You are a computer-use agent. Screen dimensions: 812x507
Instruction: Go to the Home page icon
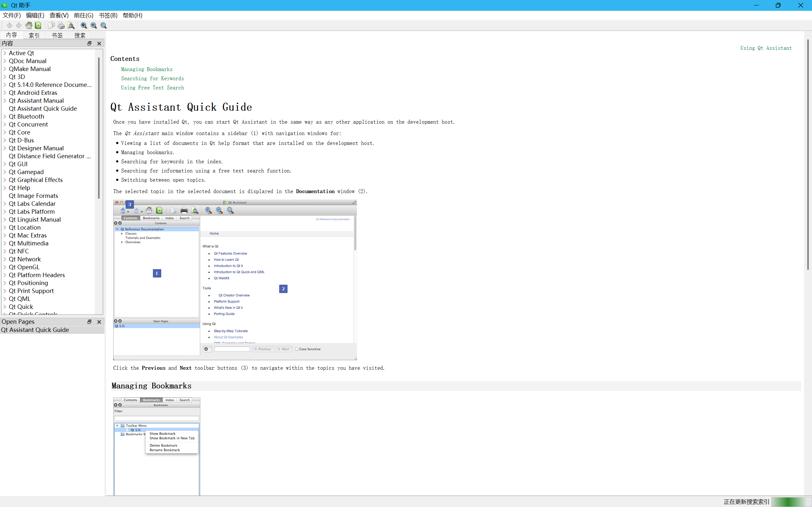coord(29,25)
